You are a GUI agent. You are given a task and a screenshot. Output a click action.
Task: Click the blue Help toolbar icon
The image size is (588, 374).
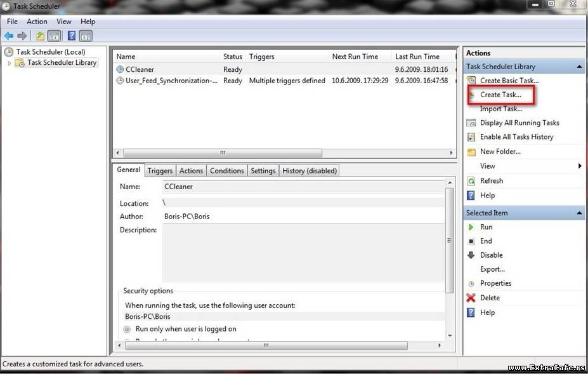pyautogui.click(x=72, y=36)
